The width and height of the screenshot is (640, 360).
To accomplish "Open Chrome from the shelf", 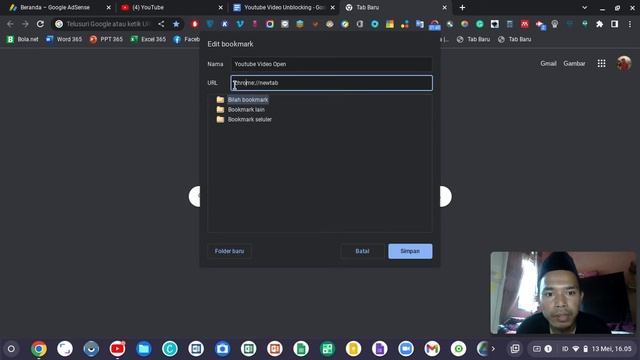I will pos(39,349).
